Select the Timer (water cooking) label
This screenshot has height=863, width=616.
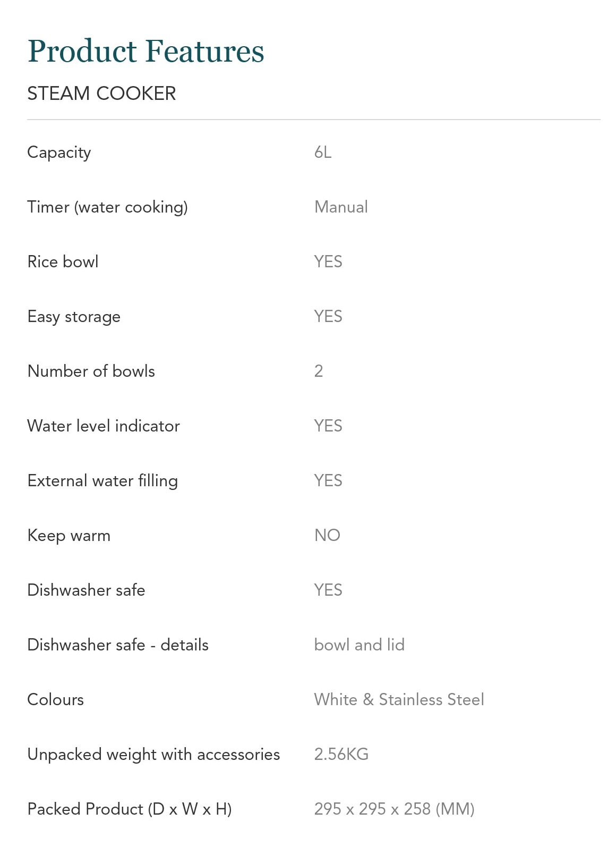(107, 207)
